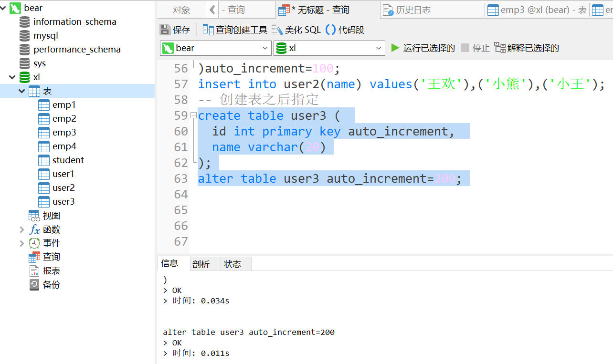The image size is (613, 364).
Task: Click the 查询 queries icon in tree
Action: pos(34,257)
